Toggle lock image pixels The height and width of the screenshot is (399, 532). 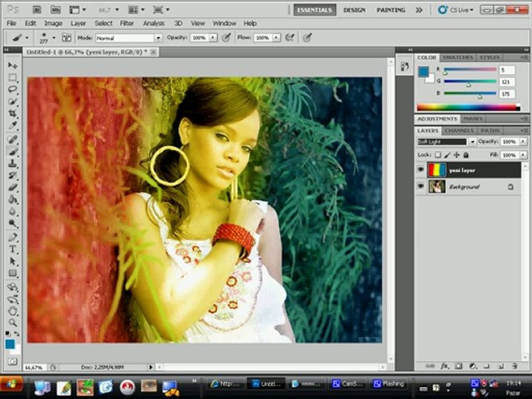tap(447, 155)
